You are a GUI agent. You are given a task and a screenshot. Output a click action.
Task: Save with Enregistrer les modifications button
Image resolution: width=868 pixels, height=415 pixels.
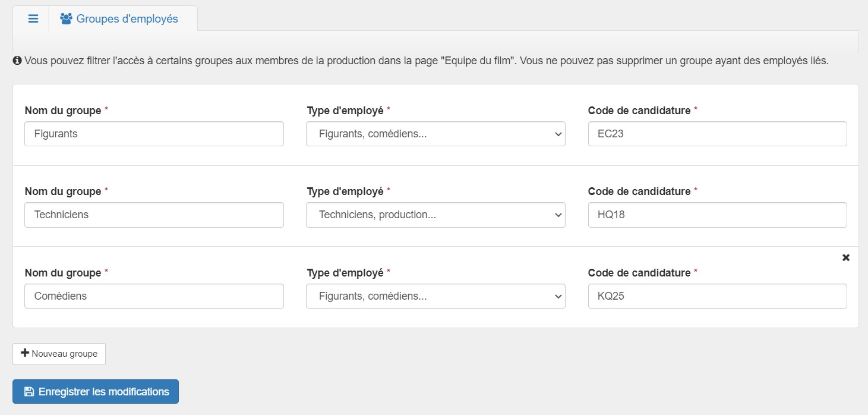click(96, 392)
